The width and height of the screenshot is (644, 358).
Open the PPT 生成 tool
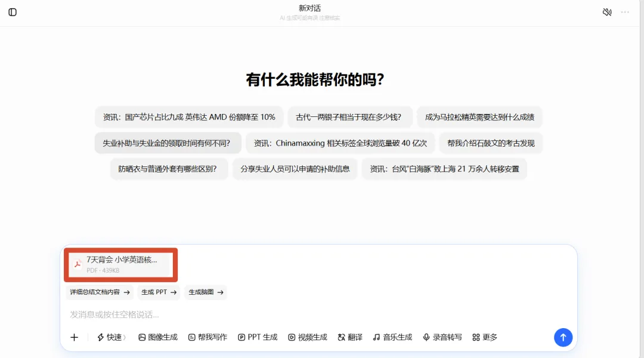point(258,338)
